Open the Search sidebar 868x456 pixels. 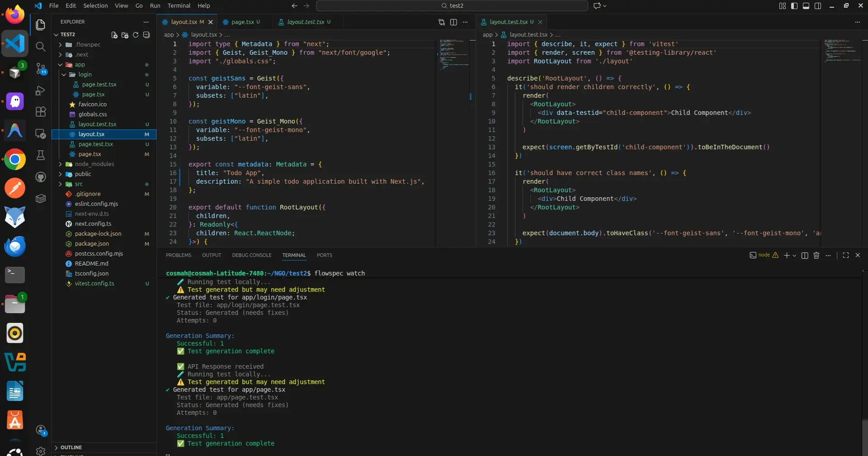coord(40,47)
